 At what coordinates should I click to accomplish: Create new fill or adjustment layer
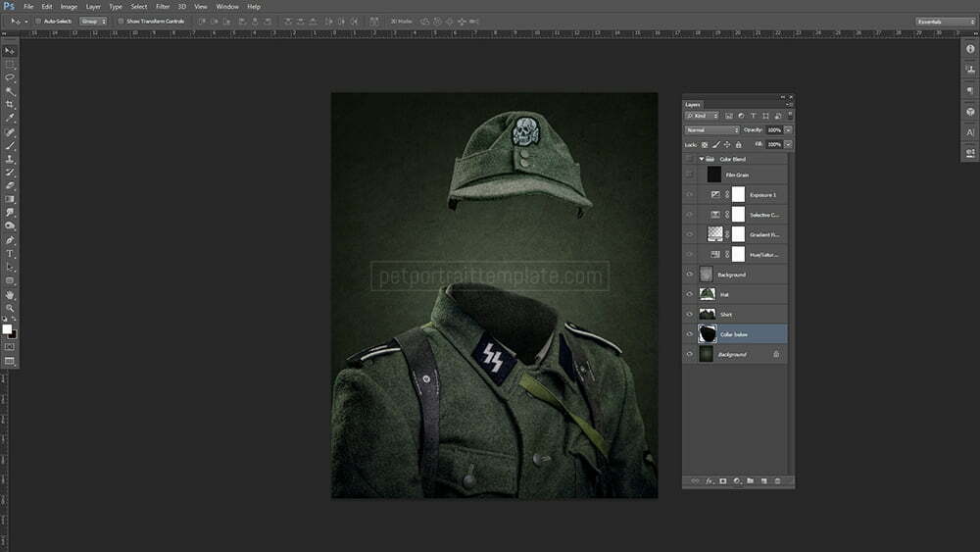pyautogui.click(x=737, y=481)
